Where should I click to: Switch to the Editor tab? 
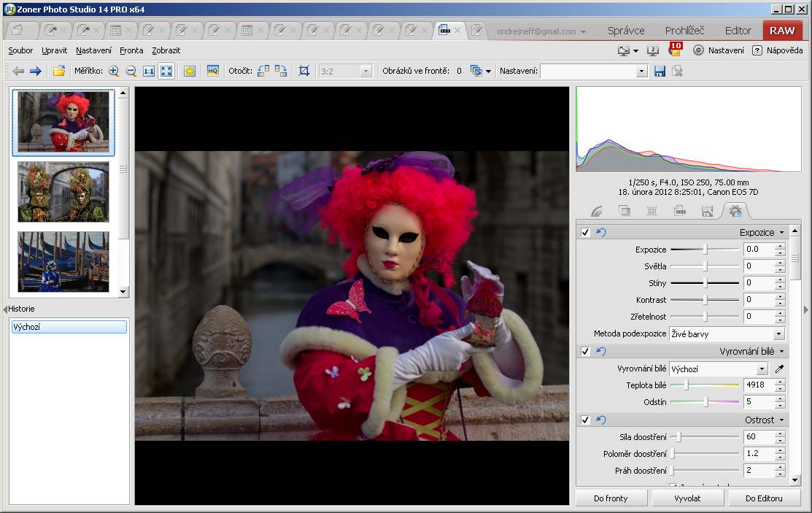pyautogui.click(x=738, y=31)
